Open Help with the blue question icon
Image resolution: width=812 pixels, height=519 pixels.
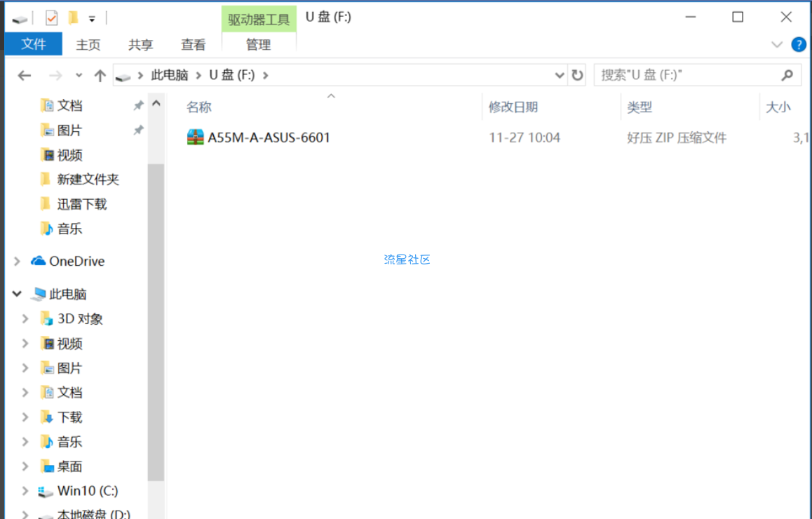click(799, 45)
